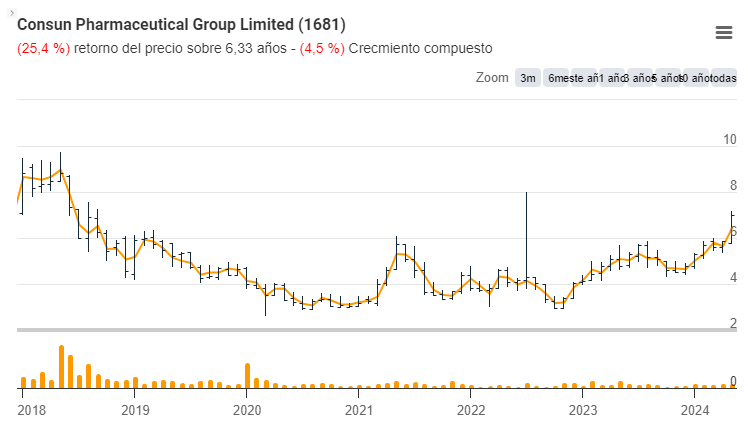The width and height of the screenshot is (748, 424).
Task: Click the gray navigator bar under the price chart
Action: click(377, 330)
